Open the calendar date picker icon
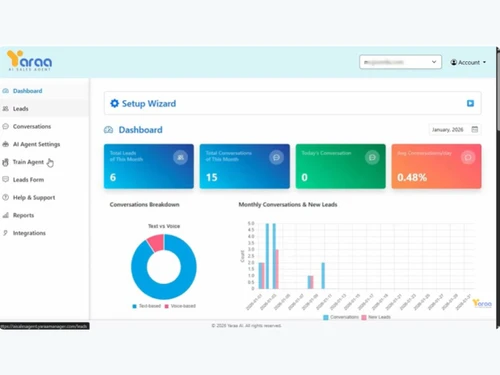The width and height of the screenshot is (500, 375). point(475,129)
